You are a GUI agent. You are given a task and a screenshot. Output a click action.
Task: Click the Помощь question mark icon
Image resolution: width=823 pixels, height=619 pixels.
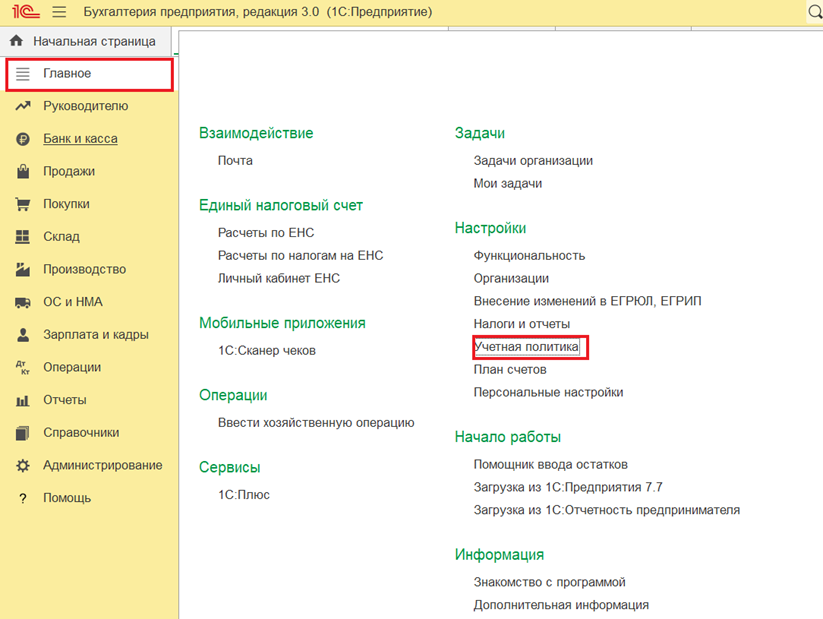[x=23, y=498]
